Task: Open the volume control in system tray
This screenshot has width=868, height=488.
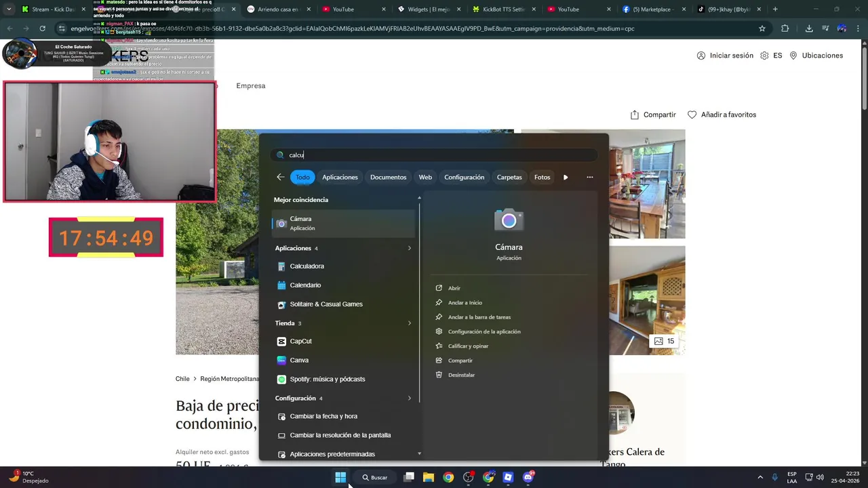Action: point(820,477)
